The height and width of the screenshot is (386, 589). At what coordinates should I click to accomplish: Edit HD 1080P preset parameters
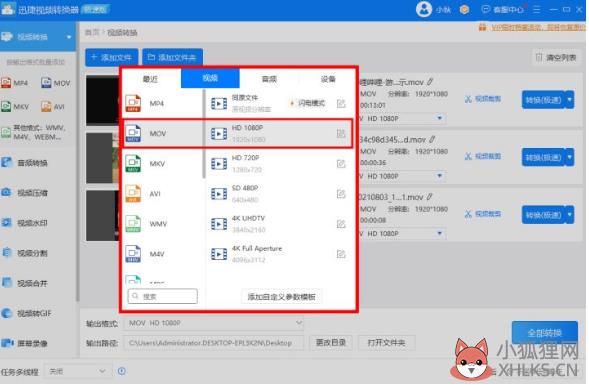point(341,133)
